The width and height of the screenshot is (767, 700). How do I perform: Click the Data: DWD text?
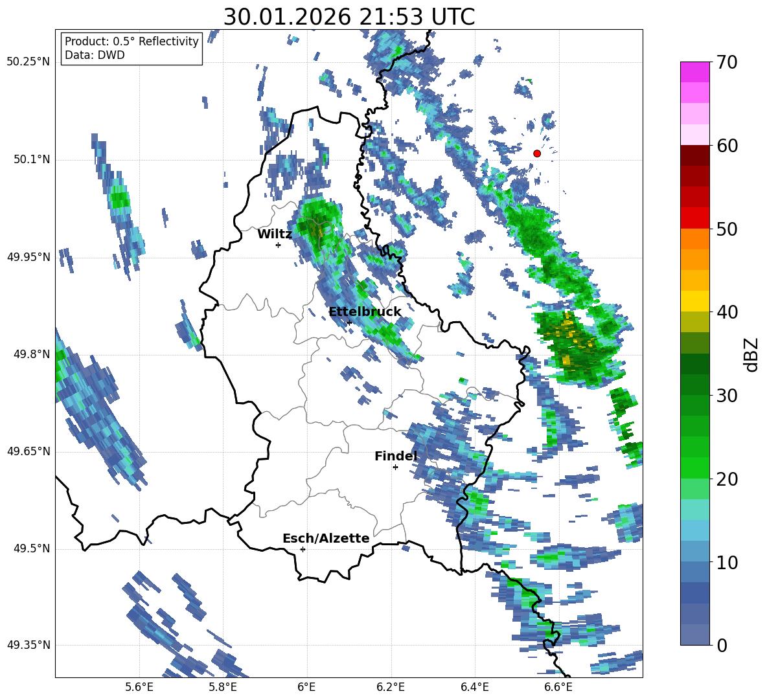[x=95, y=55]
